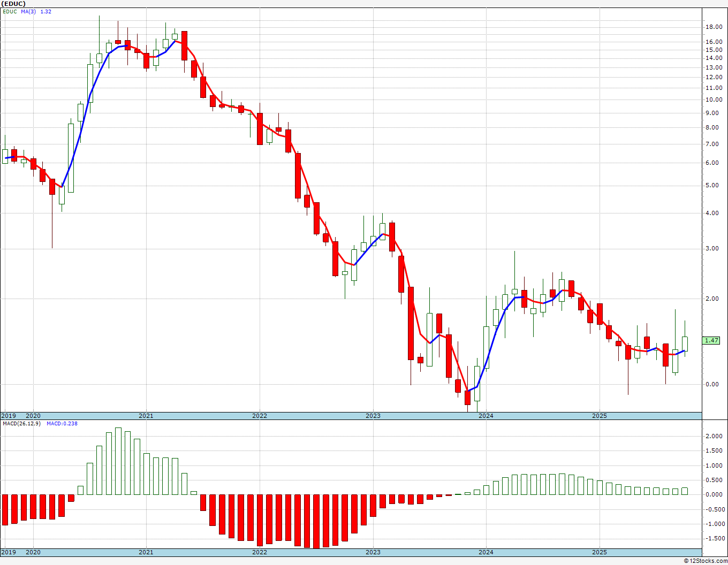Click the 2023 label on MACD time axis
This screenshot has width=728, height=565.
tap(373, 552)
